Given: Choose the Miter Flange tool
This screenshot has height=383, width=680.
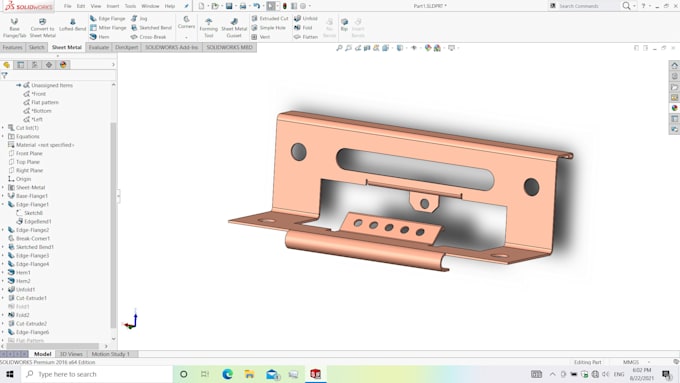Looking at the screenshot, I should coord(108,27).
